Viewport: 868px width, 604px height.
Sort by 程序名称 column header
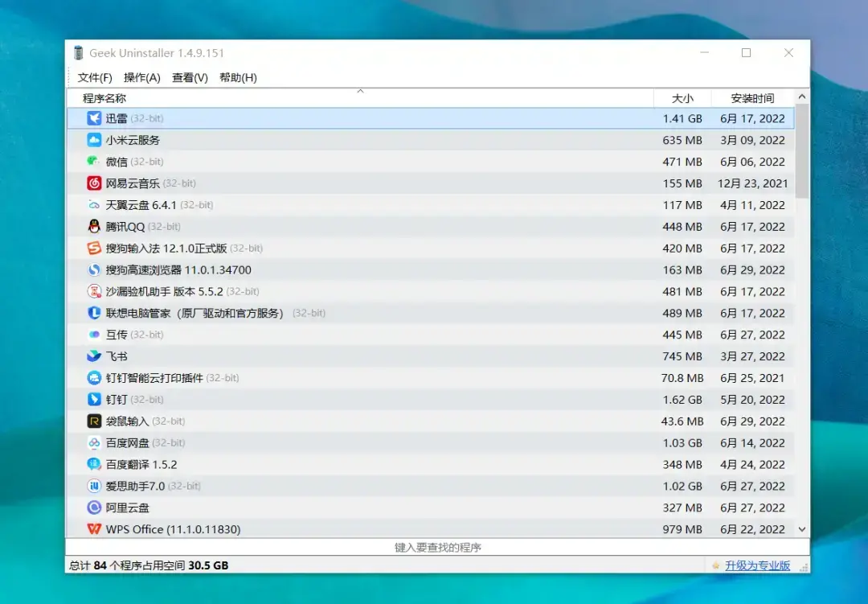tap(104, 98)
